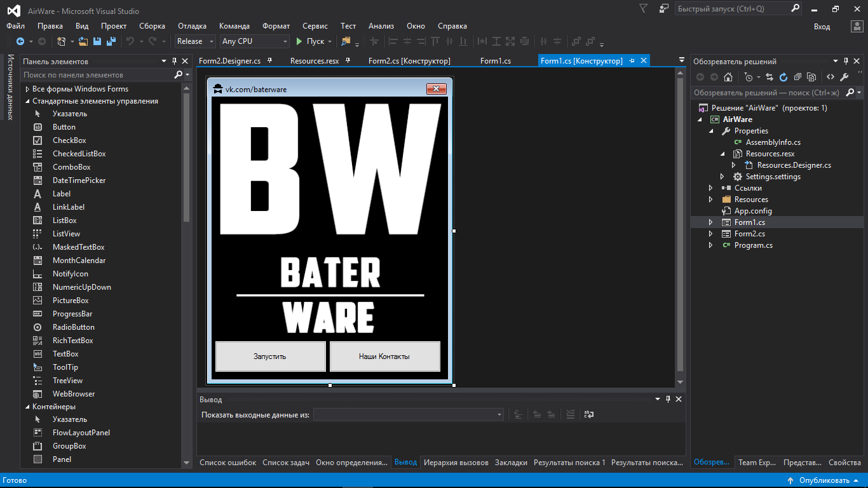
Task: Open the Список ошибок bottom tab
Action: coord(227,463)
